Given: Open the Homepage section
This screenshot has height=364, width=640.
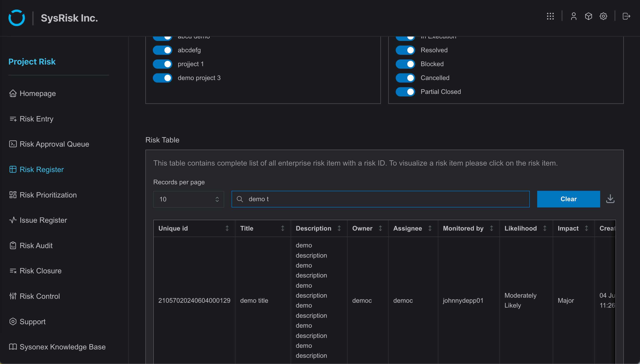Looking at the screenshot, I should [x=38, y=93].
